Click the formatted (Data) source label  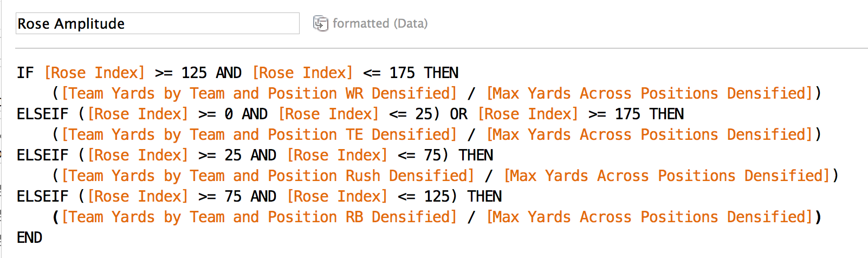tap(380, 23)
